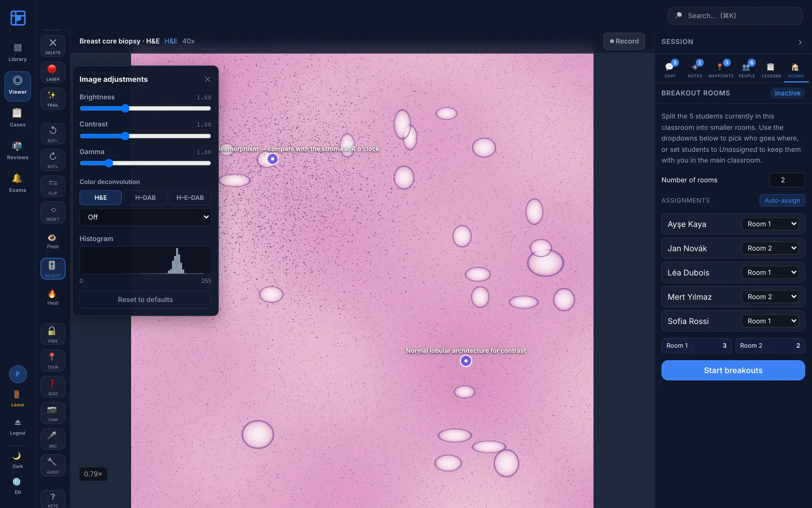
Task: Change language with the EN globe
Action: tap(18, 486)
